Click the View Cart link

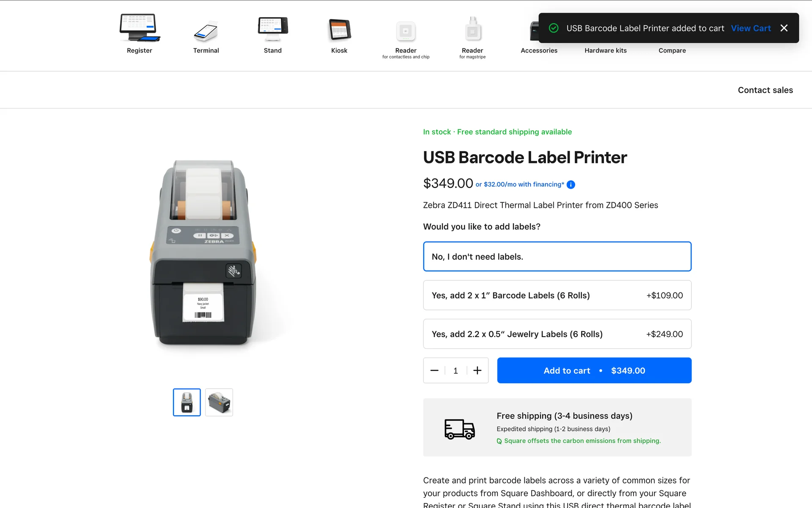click(751, 28)
